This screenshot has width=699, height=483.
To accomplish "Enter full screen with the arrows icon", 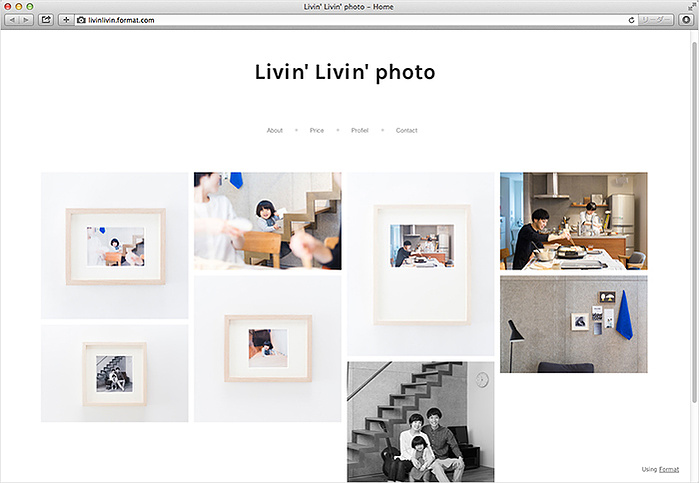I will tap(691, 7).
